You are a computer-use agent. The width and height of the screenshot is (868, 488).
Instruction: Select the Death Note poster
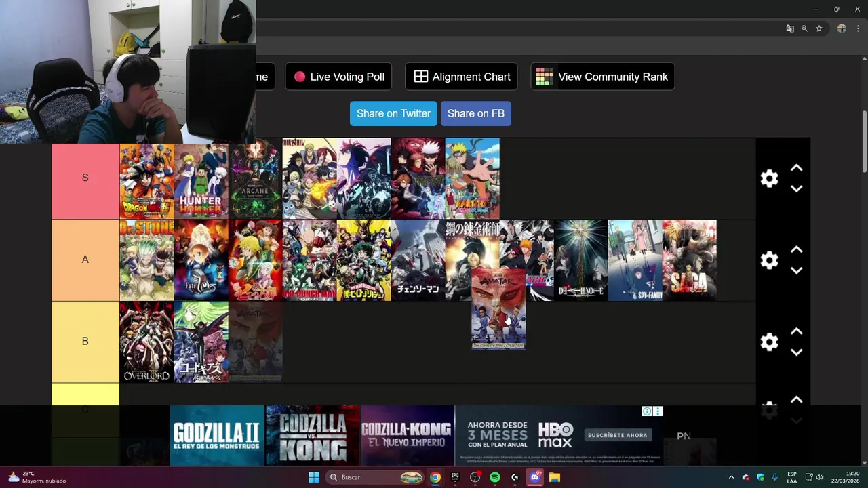click(580, 260)
